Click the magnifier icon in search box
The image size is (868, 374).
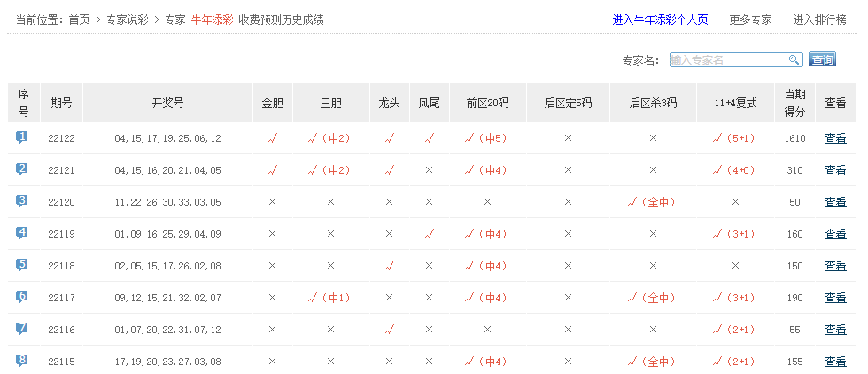point(794,59)
